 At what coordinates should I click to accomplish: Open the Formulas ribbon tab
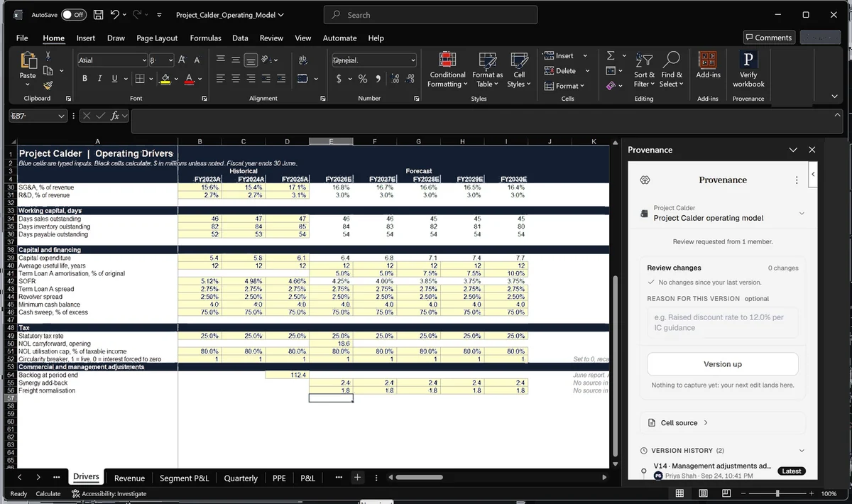click(205, 38)
